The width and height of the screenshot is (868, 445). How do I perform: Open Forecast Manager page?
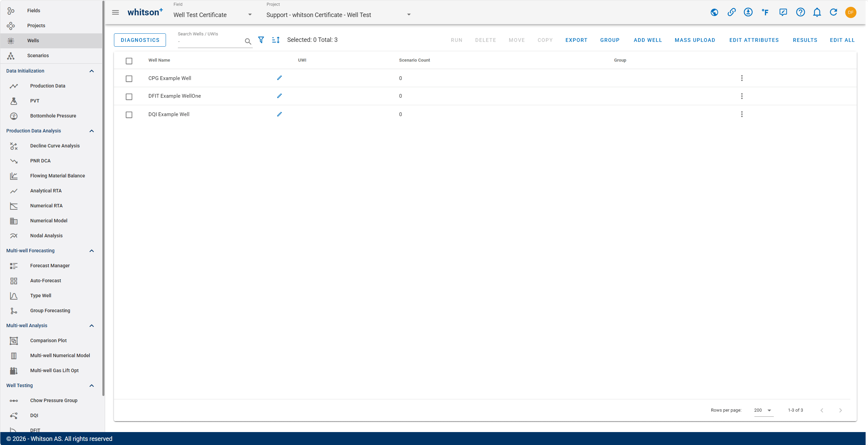point(51,266)
